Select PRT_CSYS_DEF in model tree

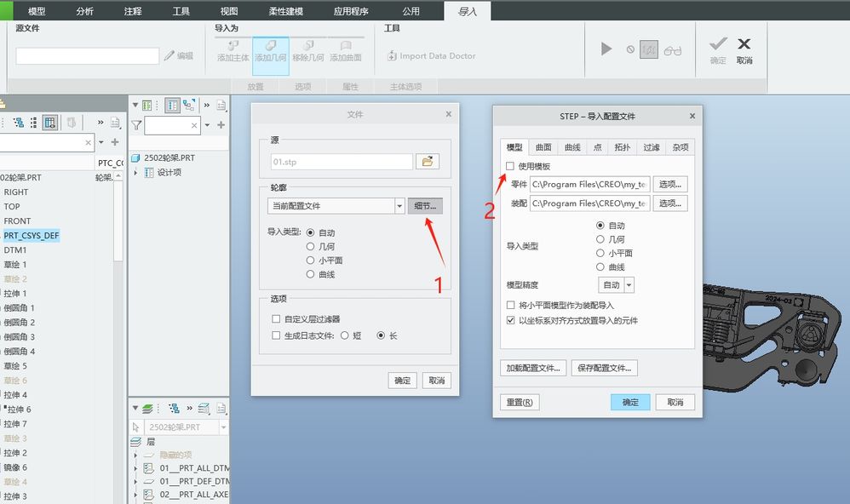click(x=32, y=235)
